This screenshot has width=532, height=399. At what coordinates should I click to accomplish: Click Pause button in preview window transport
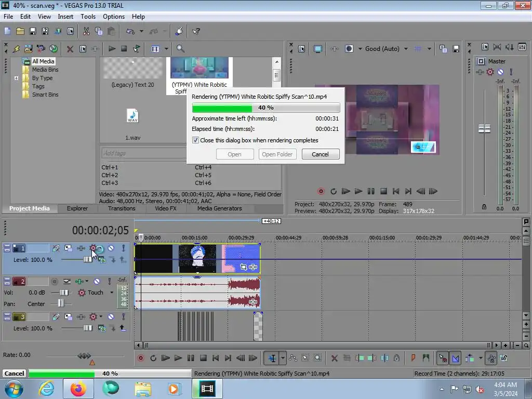[371, 191]
